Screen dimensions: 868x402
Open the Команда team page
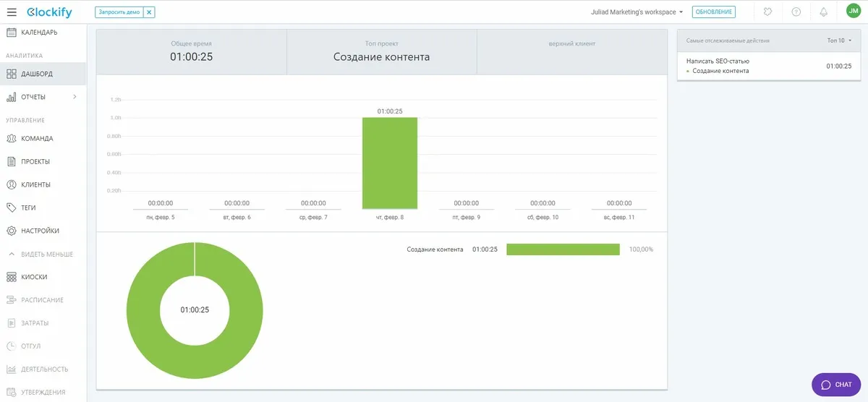[x=37, y=138]
